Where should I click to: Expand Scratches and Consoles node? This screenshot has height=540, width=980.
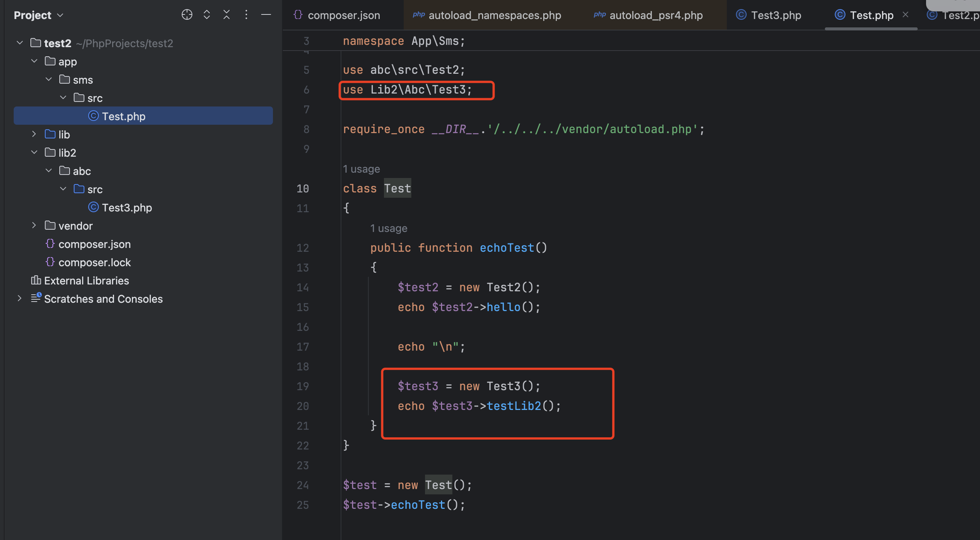coord(20,299)
